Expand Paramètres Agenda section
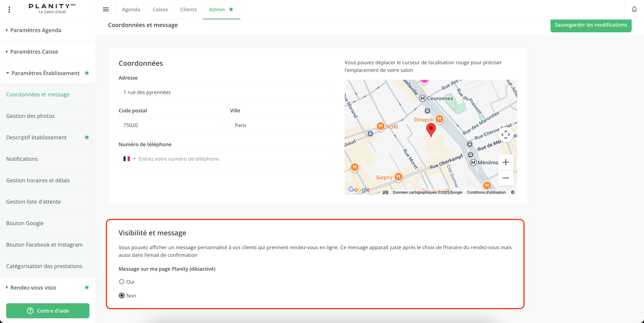Screen dimensions: 644x323 tap(36, 30)
